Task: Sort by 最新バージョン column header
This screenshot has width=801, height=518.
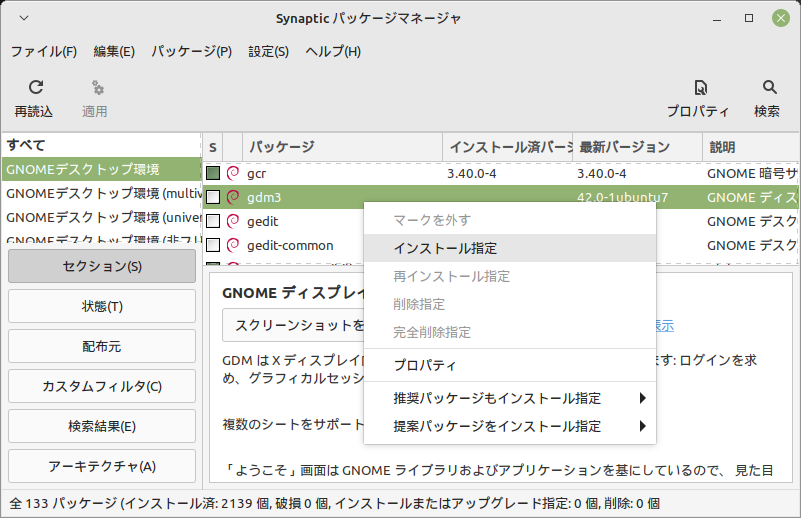Action: click(x=638, y=147)
